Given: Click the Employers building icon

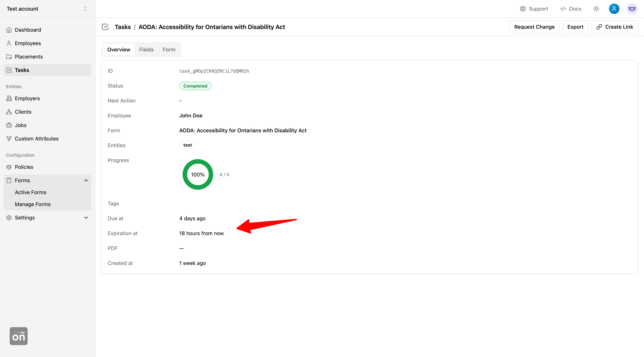Looking at the screenshot, I should 9,99.
